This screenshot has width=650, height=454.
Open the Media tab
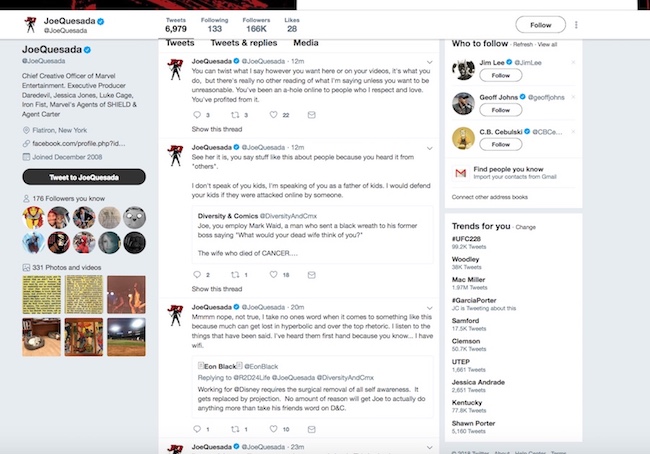(x=306, y=43)
